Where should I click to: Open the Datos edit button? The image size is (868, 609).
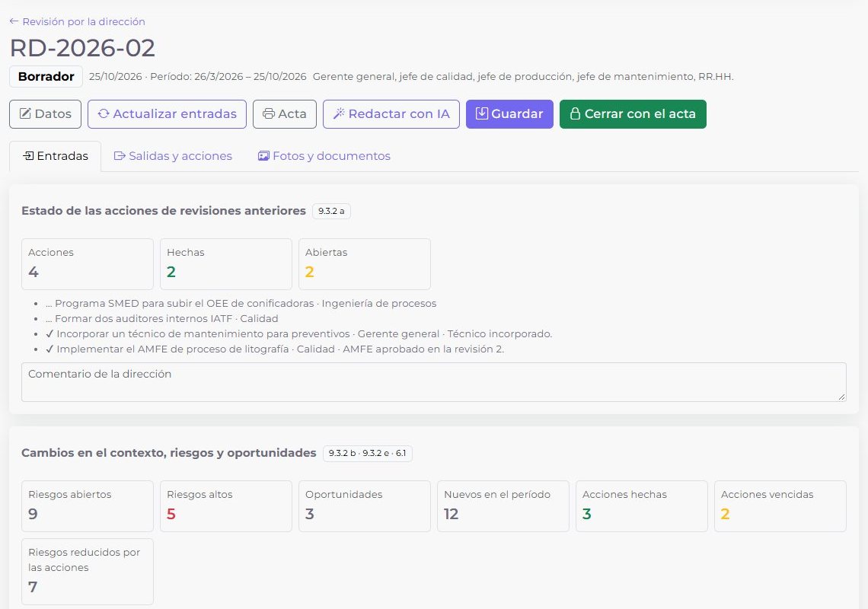pyautogui.click(x=46, y=114)
